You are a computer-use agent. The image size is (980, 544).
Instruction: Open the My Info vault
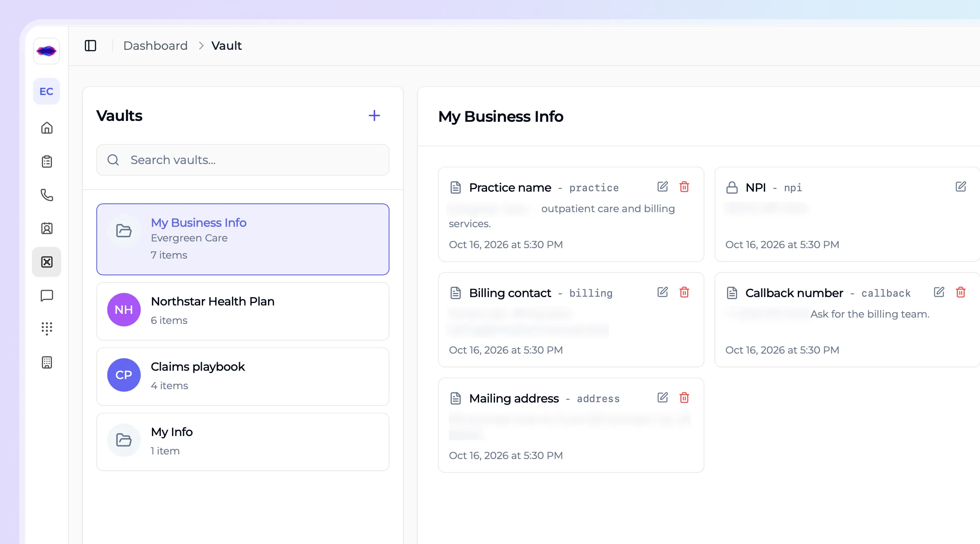pos(243,442)
